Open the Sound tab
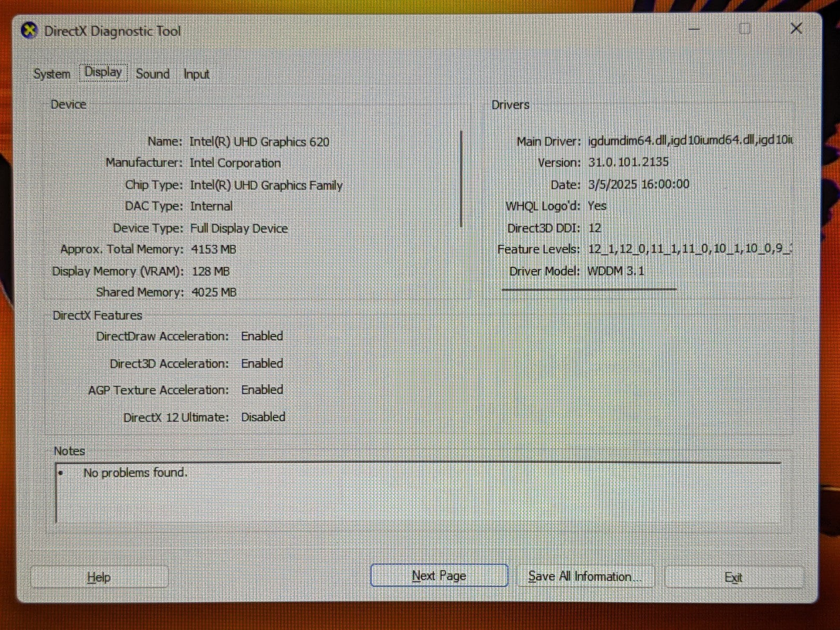The image size is (840, 630). (152, 74)
